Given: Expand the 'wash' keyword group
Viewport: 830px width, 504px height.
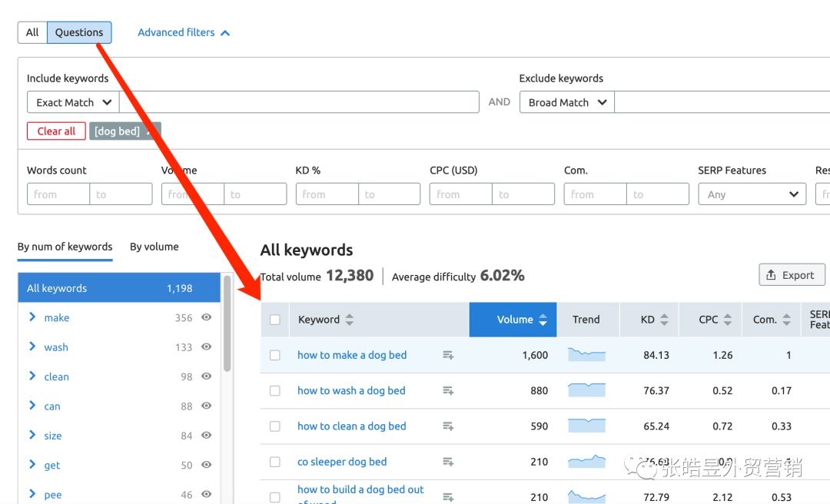Looking at the screenshot, I should (x=32, y=346).
